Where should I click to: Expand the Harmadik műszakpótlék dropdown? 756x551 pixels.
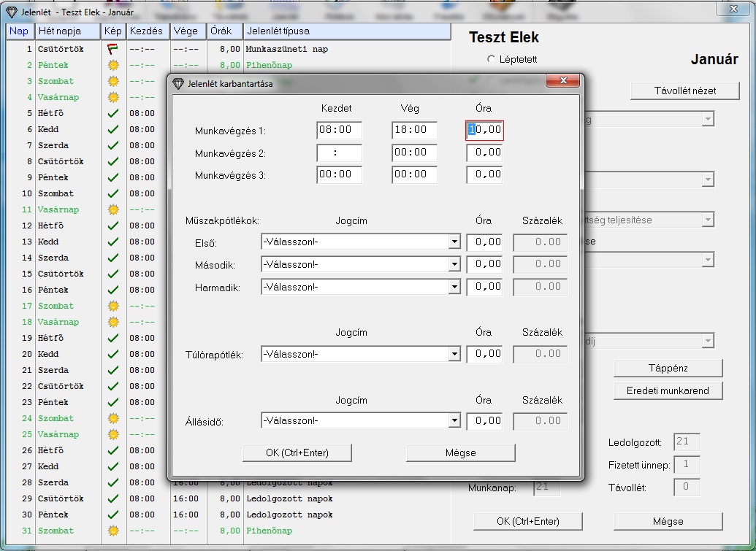(454, 287)
